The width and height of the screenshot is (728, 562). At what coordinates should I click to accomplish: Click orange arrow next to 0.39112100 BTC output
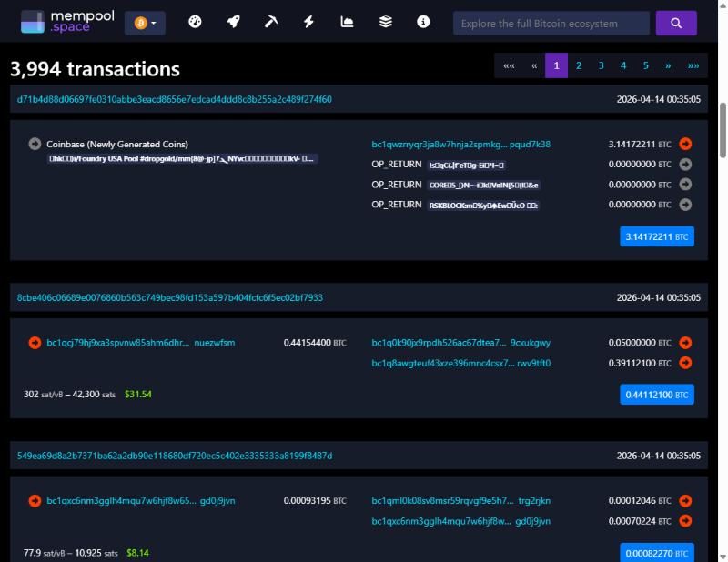[685, 363]
